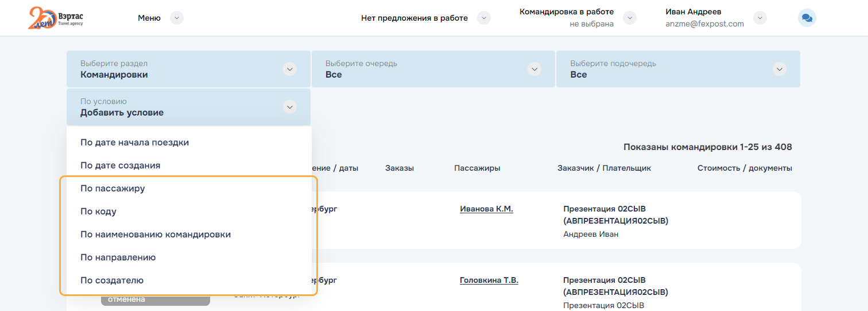Viewport: 868px width, 311px height.
Task: Expand the Выберите очередь selector
Action: [534, 70]
